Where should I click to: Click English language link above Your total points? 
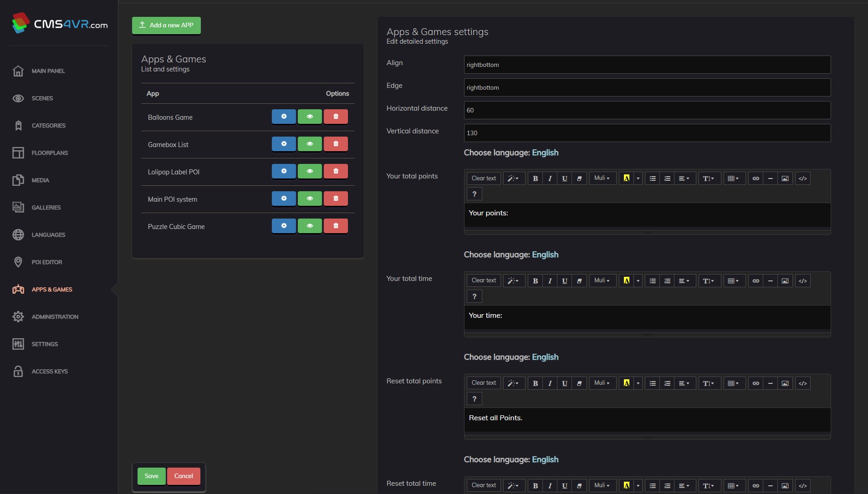545,153
